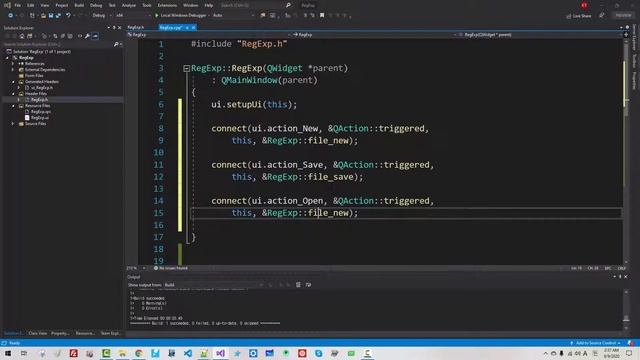Close the RegExp.cpp editor tab
This screenshot has height=360, width=640.
(193, 27)
